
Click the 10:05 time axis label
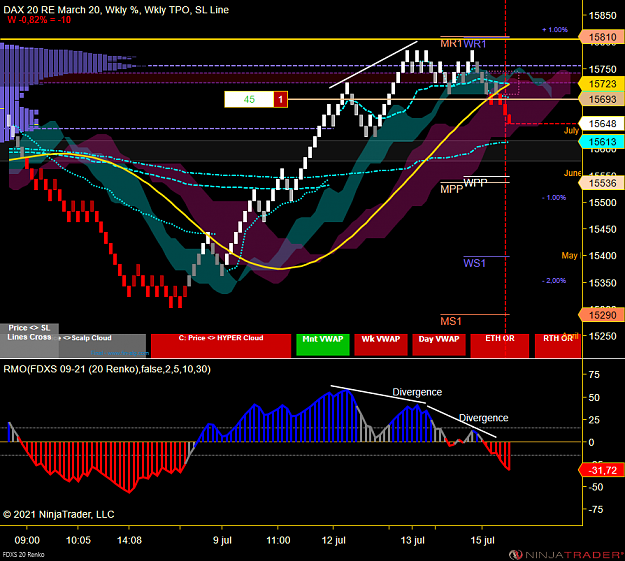tap(78, 541)
